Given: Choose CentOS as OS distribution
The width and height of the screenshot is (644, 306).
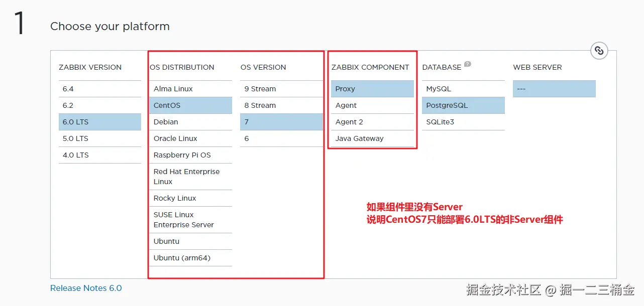Looking at the screenshot, I should (191, 105).
